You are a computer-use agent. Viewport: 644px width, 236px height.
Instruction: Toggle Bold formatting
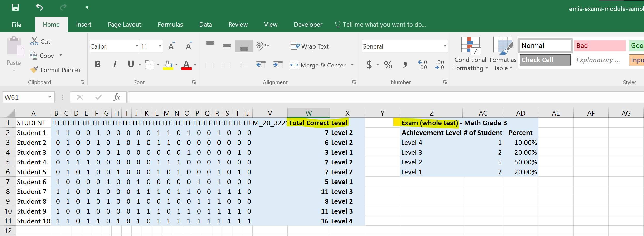(x=98, y=64)
